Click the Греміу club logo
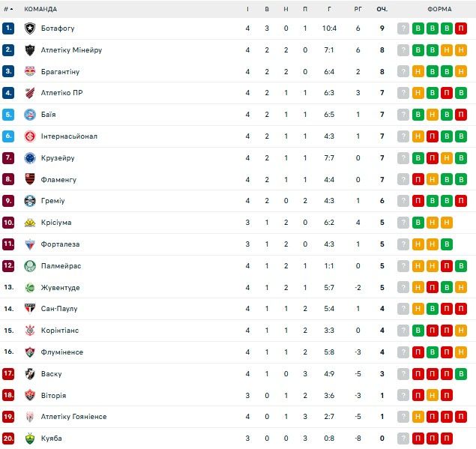The width and height of the screenshot is (476, 449). click(x=30, y=201)
